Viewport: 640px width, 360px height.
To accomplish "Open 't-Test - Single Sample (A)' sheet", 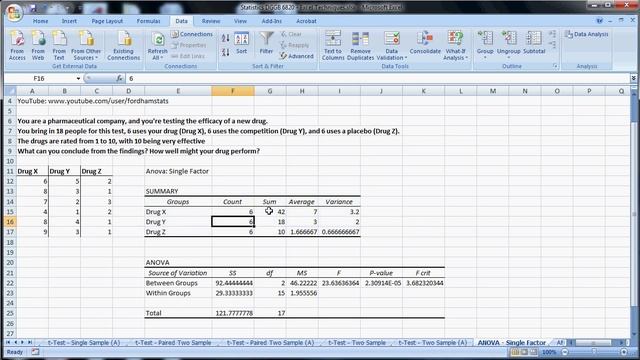I will point(84,342).
